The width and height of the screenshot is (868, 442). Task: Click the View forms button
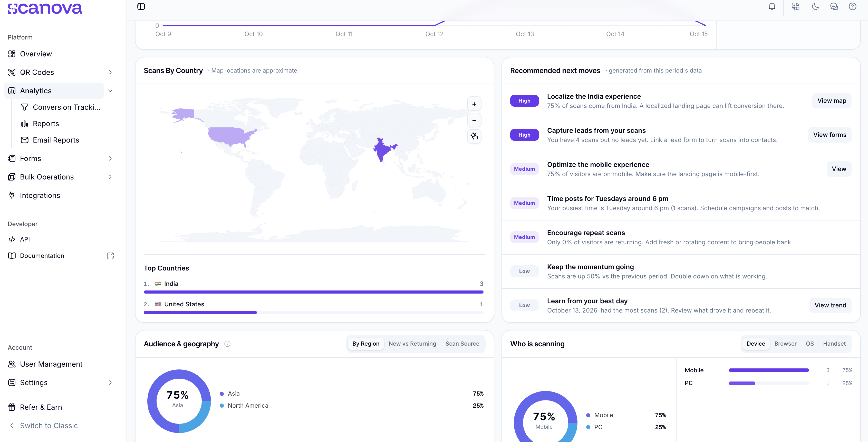click(830, 135)
